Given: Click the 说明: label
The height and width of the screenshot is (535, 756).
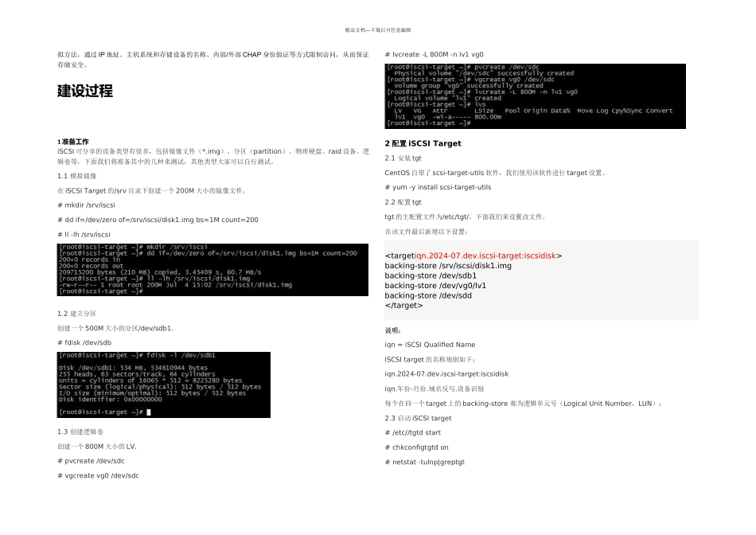Looking at the screenshot, I should pos(392,330).
